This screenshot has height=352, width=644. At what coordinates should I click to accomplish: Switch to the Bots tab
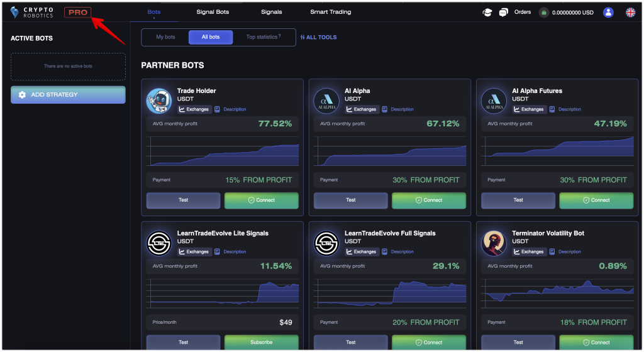click(x=154, y=12)
